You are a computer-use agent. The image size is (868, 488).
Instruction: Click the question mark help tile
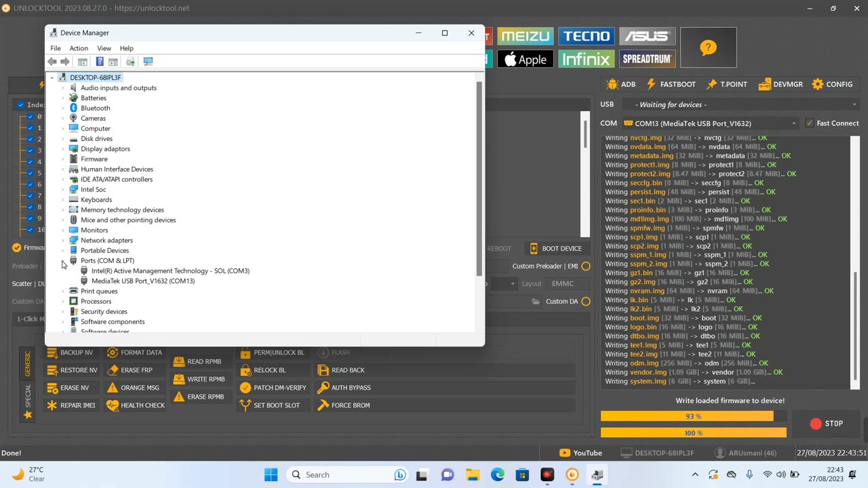point(708,47)
